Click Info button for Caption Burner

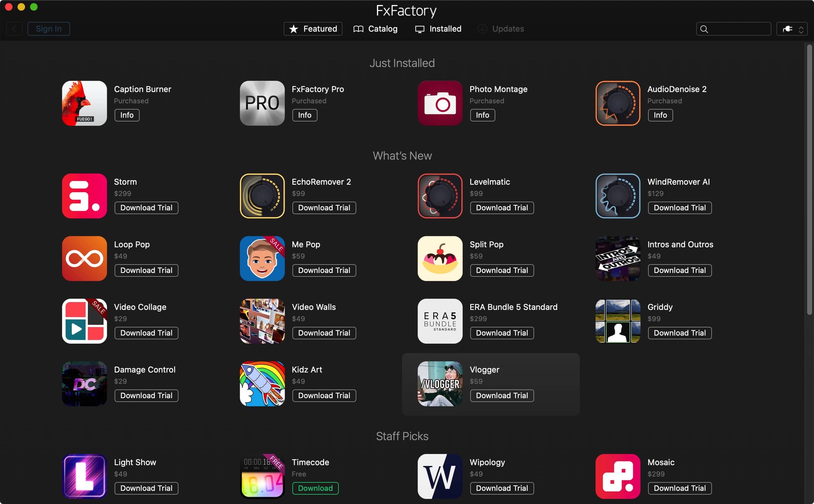pos(126,115)
